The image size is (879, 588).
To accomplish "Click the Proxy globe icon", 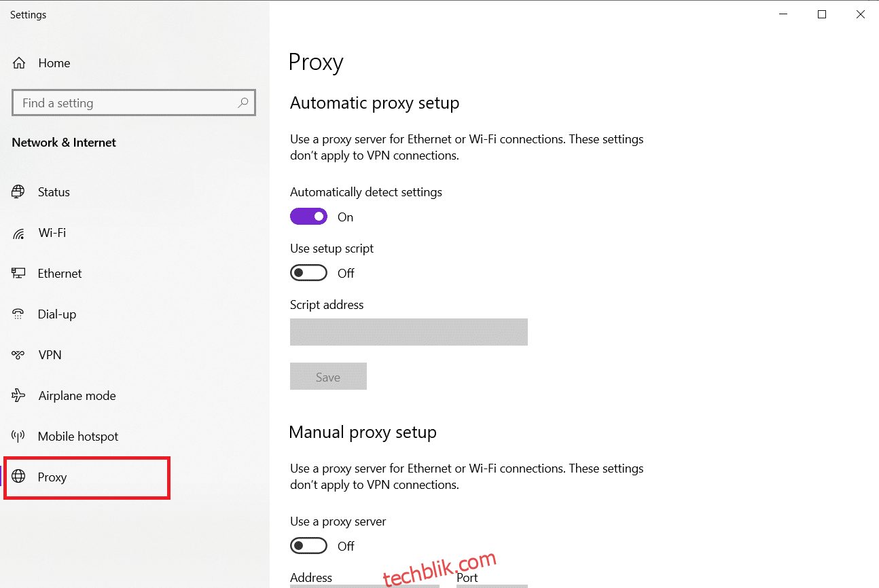I will pos(18,477).
